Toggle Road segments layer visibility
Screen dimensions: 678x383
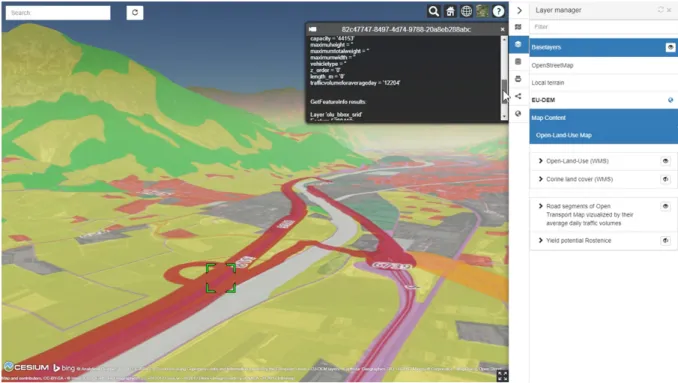coord(665,206)
